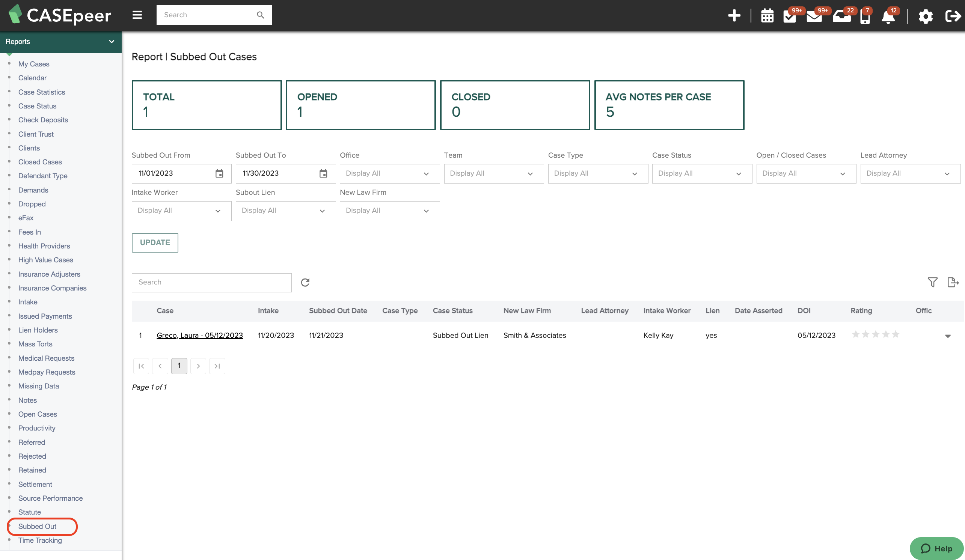Toggle the hamburger menu icon
Screen dimensions: 965x560
click(137, 15)
